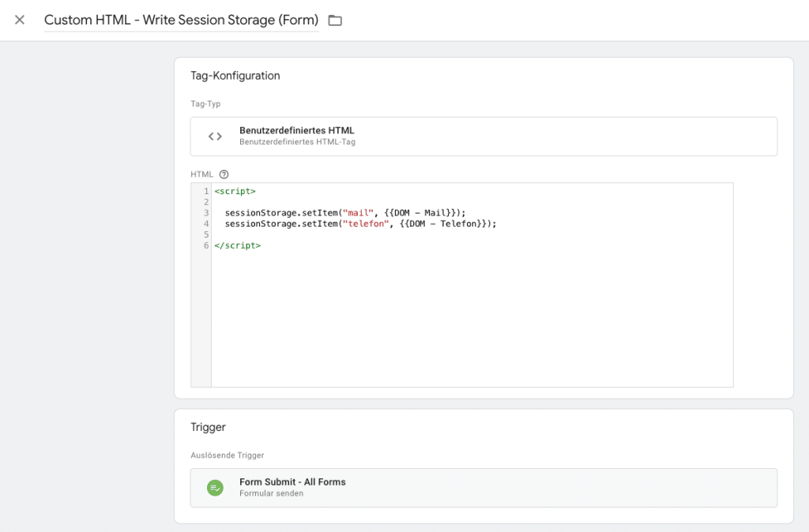Viewport: 809px width, 532px height.
Task: Open the Form Submit - All Forms trigger
Action: click(292, 481)
